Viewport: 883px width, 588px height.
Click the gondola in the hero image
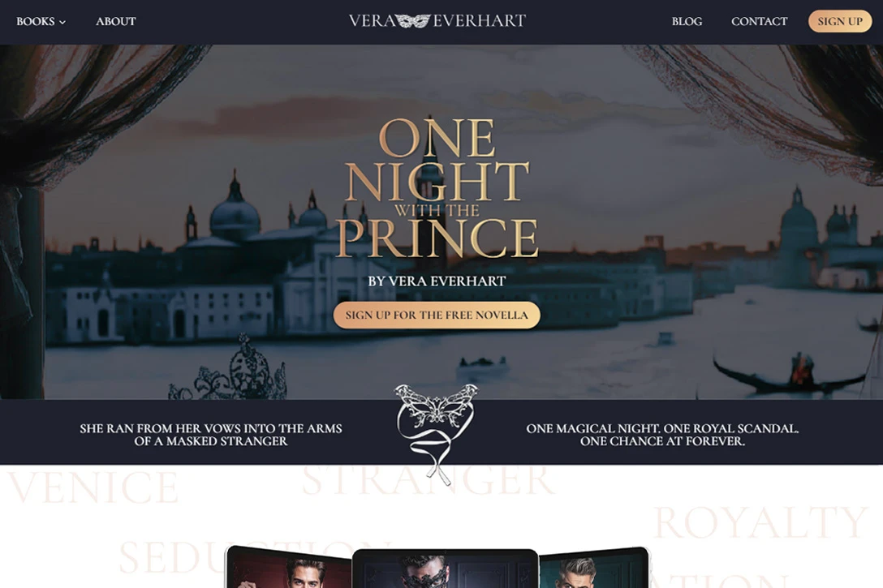point(788,374)
